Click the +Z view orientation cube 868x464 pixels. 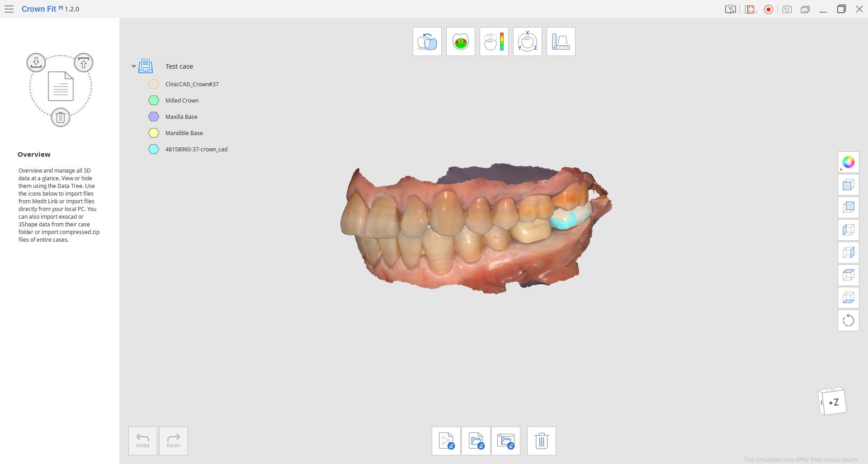click(x=832, y=402)
